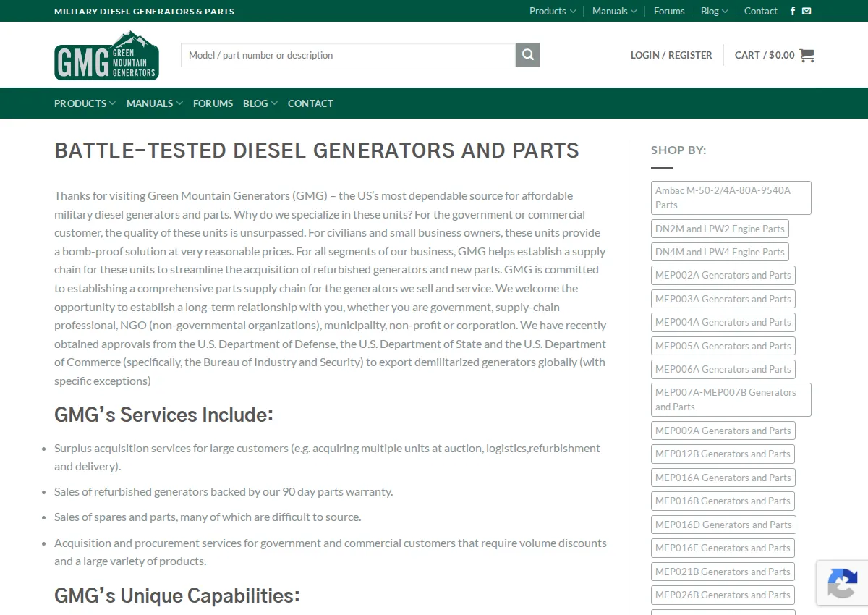
Task: Open the PRODUCTS menu in green navbar
Action: pos(85,103)
